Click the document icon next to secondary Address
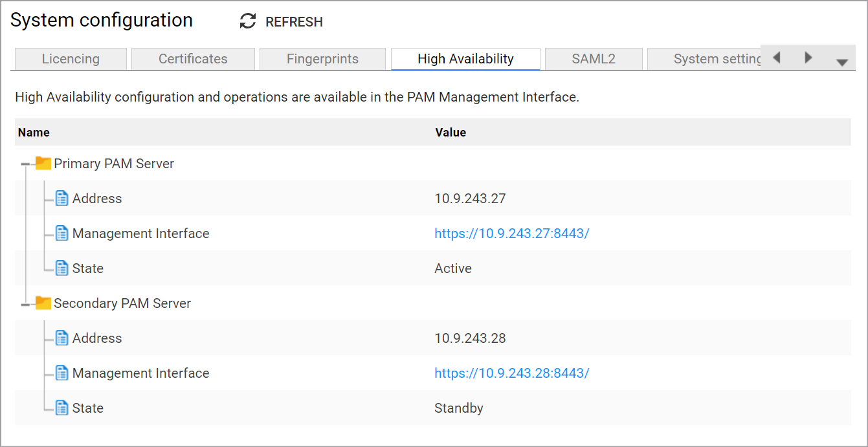 tap(61, 337)
